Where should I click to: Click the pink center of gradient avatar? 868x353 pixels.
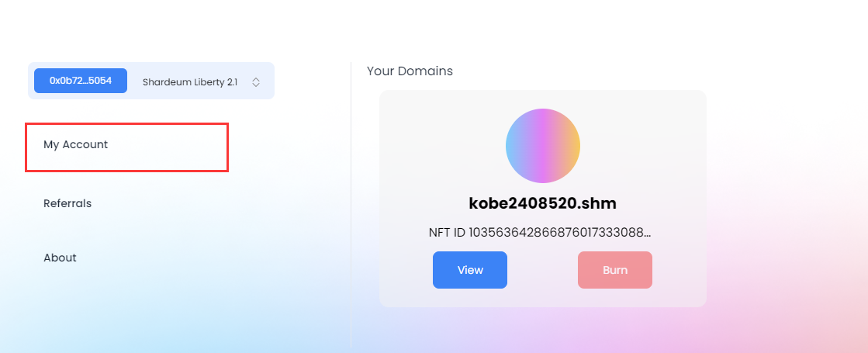pos(544,146)
